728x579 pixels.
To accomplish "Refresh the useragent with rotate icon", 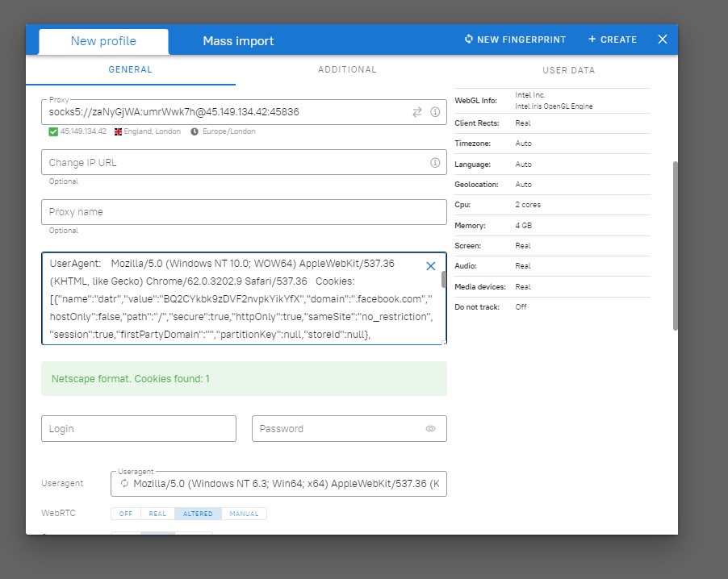I will point(124,483).
